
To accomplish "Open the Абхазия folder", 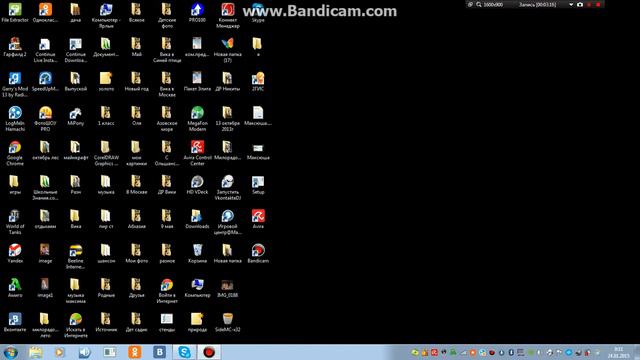I will pos(136,219).
